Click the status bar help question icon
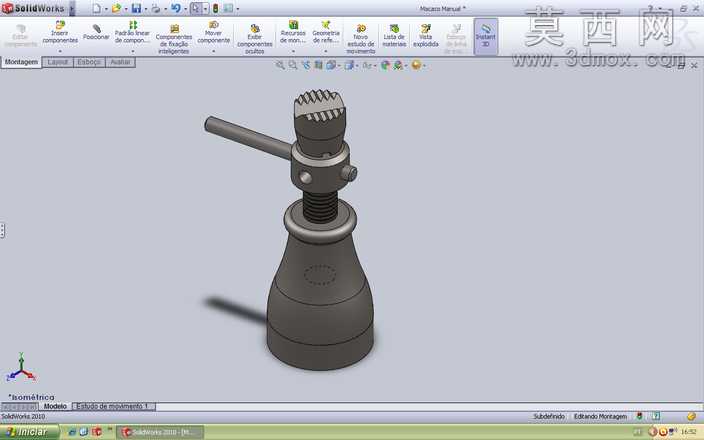The image size is (704, 440). click(656, 417)
